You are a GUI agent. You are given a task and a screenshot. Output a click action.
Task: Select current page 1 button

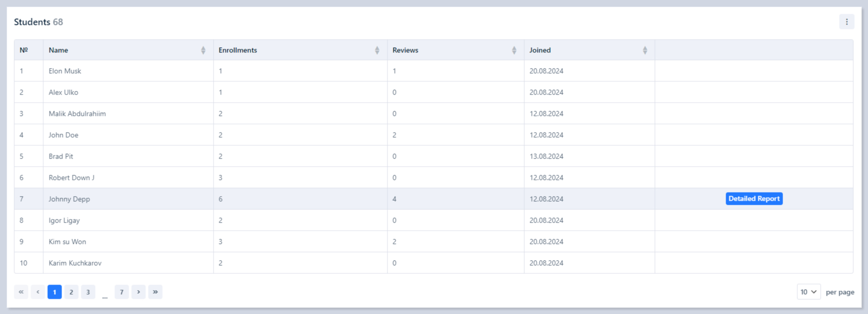(54, 292)
